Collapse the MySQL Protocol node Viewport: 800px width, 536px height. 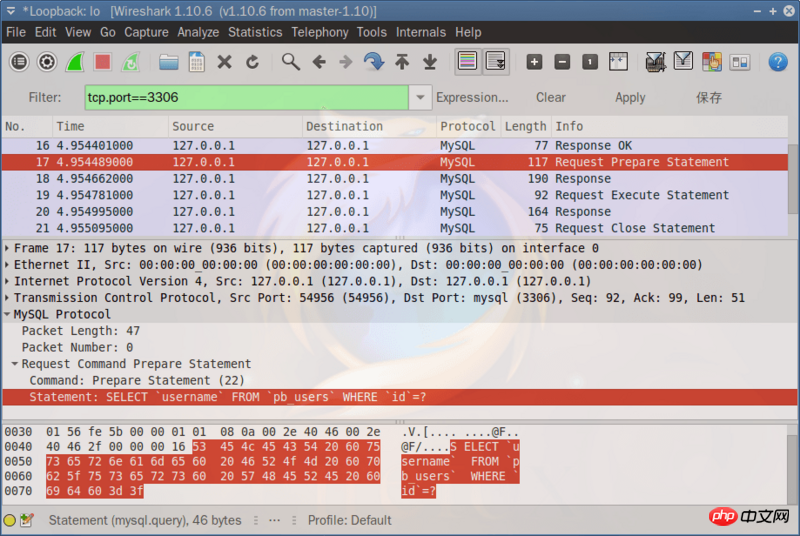(x=7, y=314)
